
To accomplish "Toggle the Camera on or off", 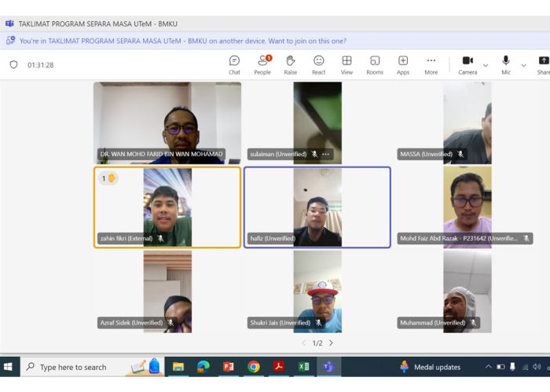I will pos(467,64).
